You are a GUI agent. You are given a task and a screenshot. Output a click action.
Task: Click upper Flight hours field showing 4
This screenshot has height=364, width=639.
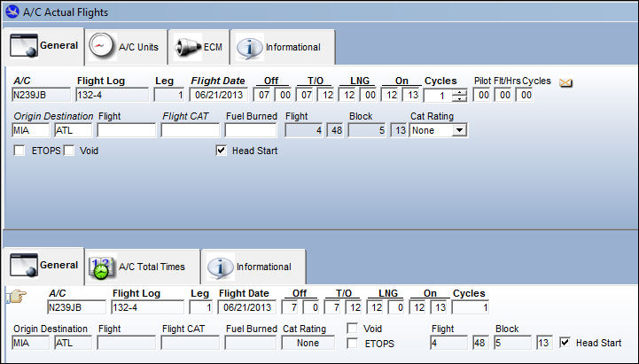(x=304, y=130)
